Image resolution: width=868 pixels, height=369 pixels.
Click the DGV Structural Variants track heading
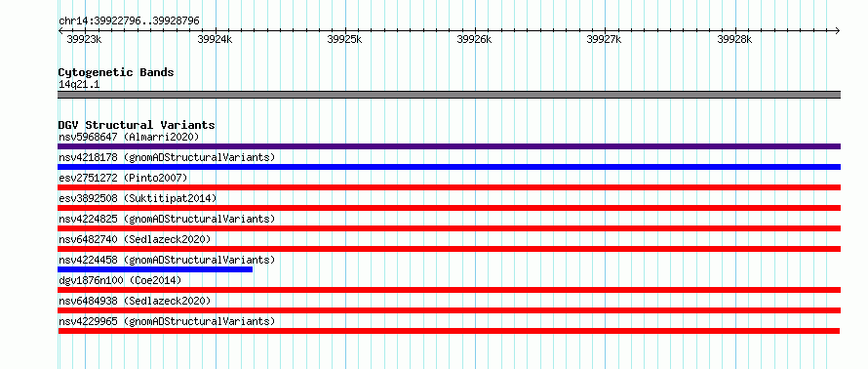point(137,125)
